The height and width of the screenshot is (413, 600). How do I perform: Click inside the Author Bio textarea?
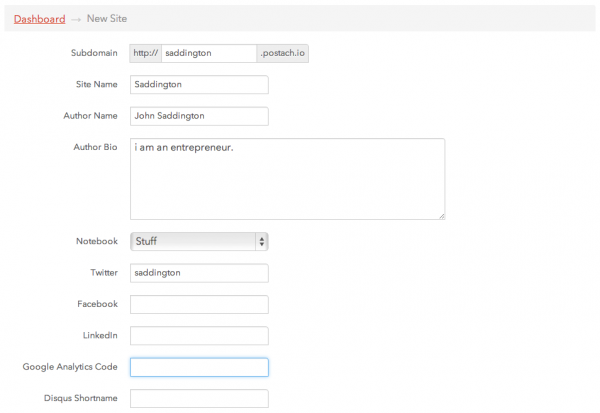tap(287, 179)
